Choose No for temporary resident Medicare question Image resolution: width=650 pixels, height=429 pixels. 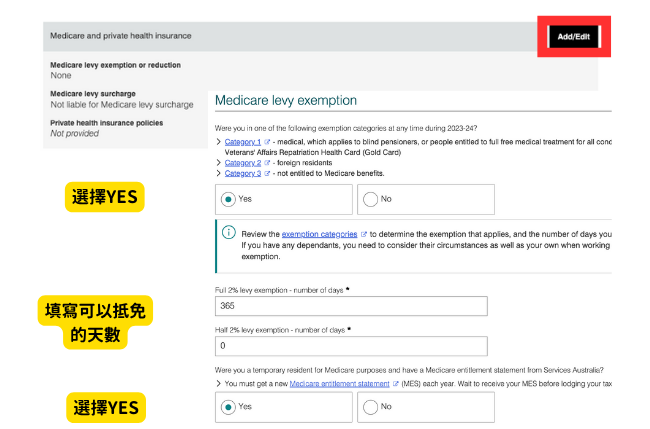click(371, 407)
